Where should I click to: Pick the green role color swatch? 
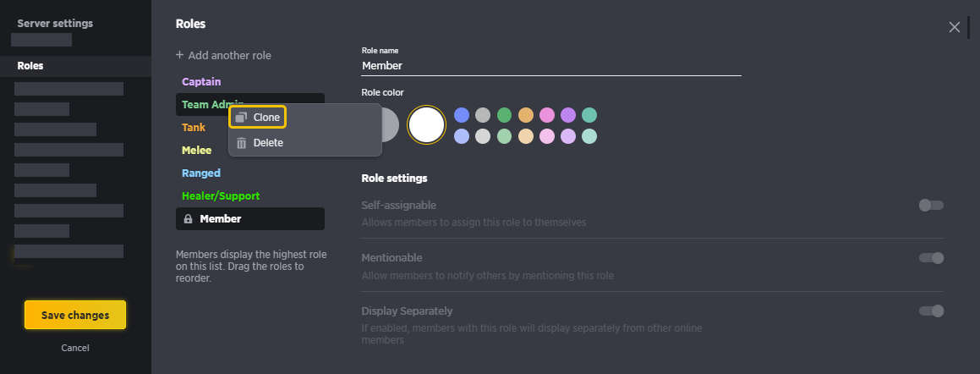click(x=505, y=115)
